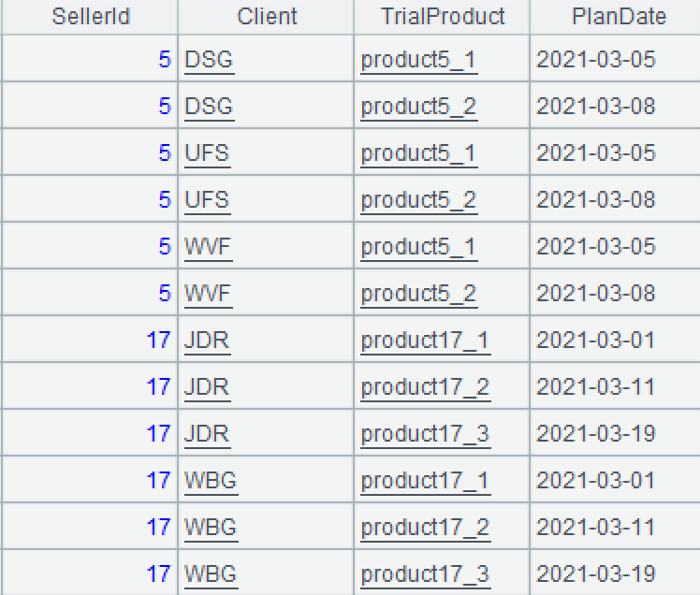Open product17_1 link for client JDR
Image resolution: width=700 pixels, height=595 pixels.
tap(425, 341)
